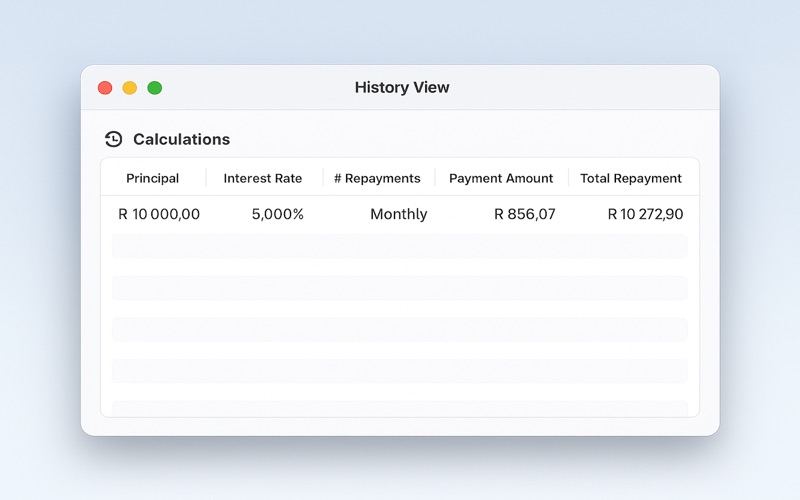800x500 pixels.
Task: Sort by the Interest Rate column header
Action: click(x=263, y=178)
